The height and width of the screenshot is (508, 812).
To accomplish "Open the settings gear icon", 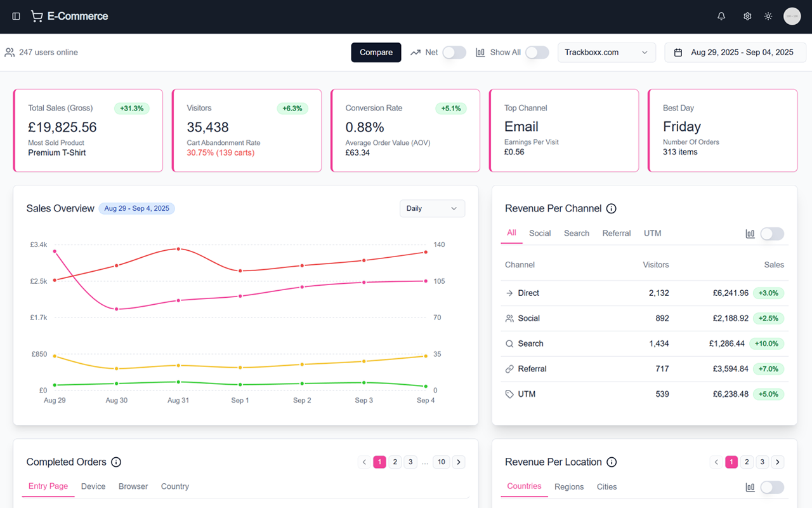I will [747, 16].
